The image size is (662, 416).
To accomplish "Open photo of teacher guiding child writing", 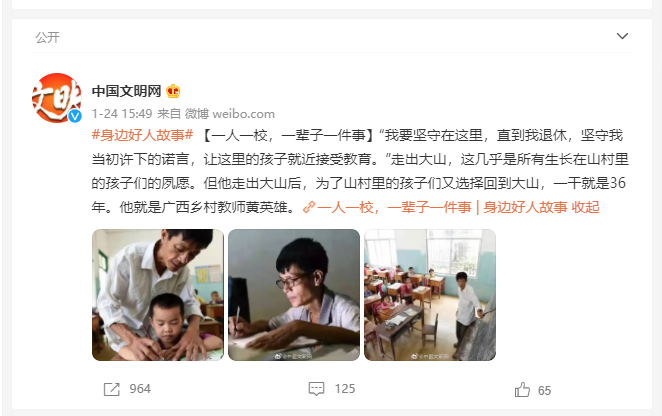I will (158, 295).
